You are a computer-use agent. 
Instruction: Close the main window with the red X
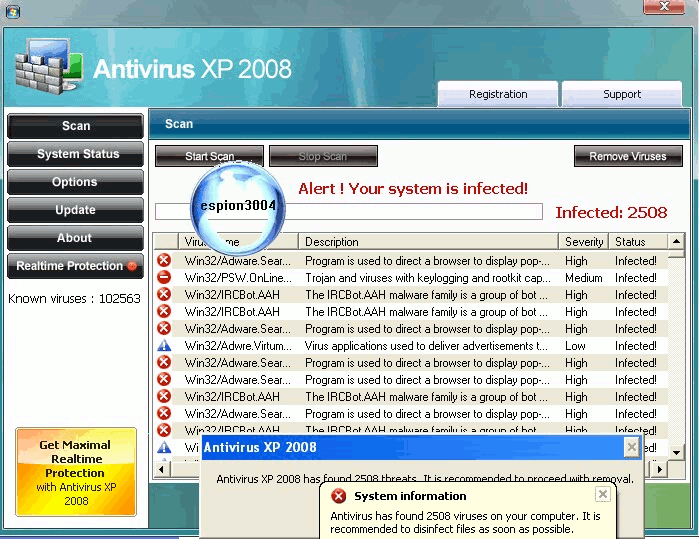tap(664, 7)
